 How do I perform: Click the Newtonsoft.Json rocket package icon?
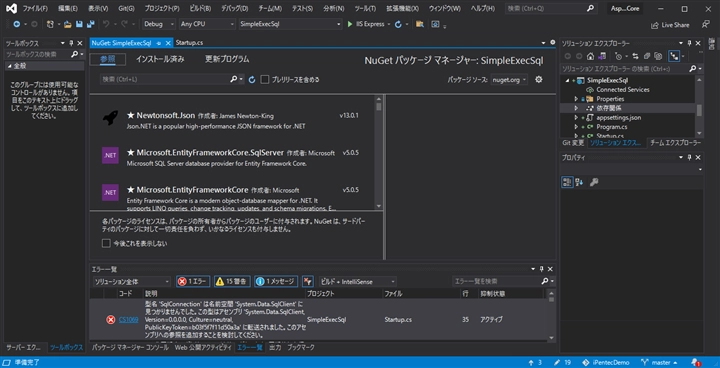coord(110,119)
